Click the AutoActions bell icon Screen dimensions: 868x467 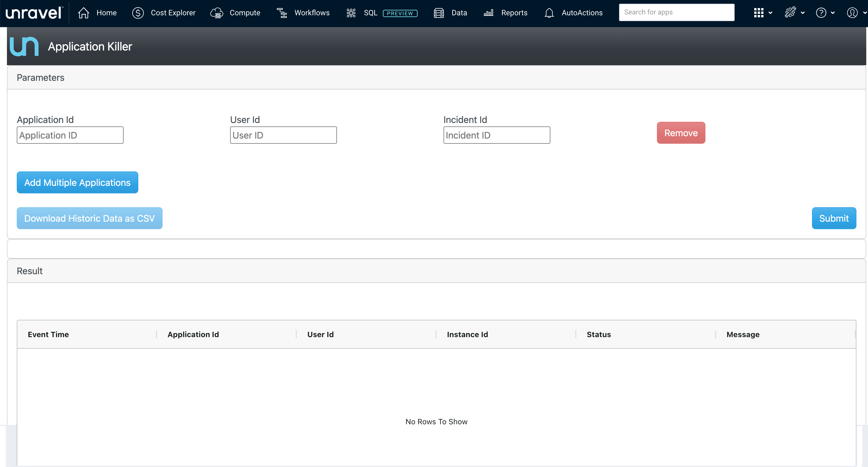[549, 13]
